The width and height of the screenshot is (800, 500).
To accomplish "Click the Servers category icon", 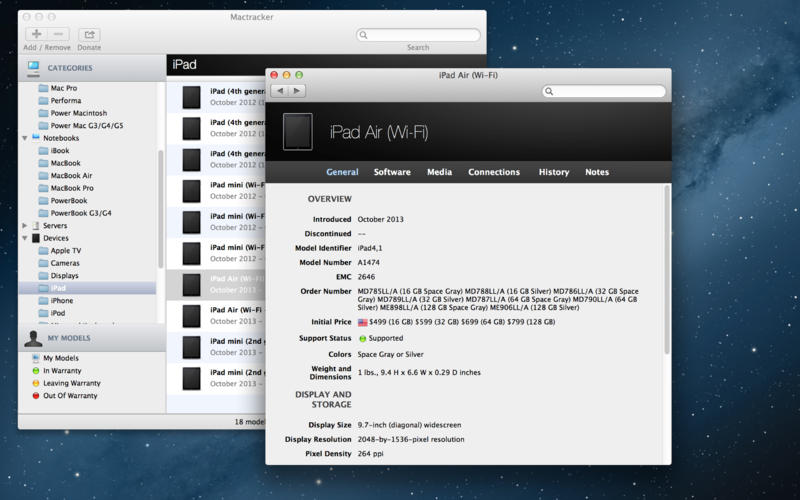I will [36, 226].
